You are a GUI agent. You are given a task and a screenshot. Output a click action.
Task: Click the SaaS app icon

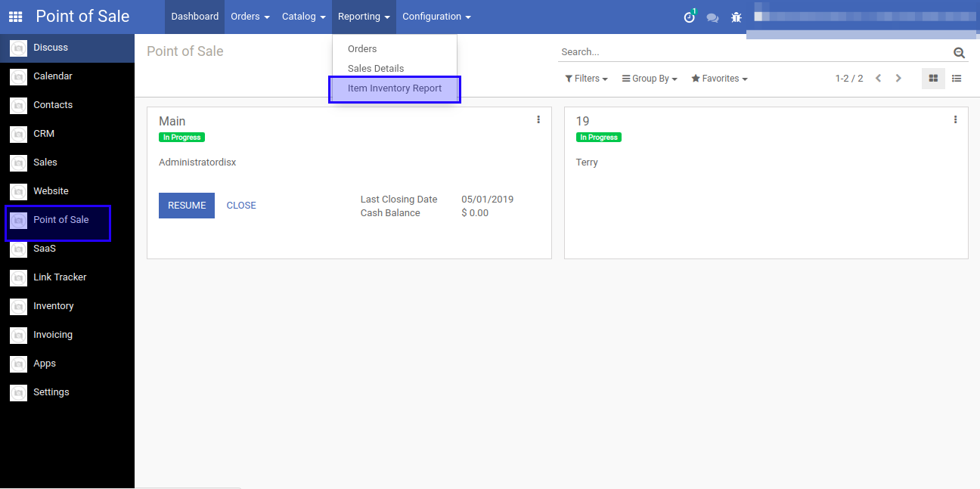tap(19, 249)
